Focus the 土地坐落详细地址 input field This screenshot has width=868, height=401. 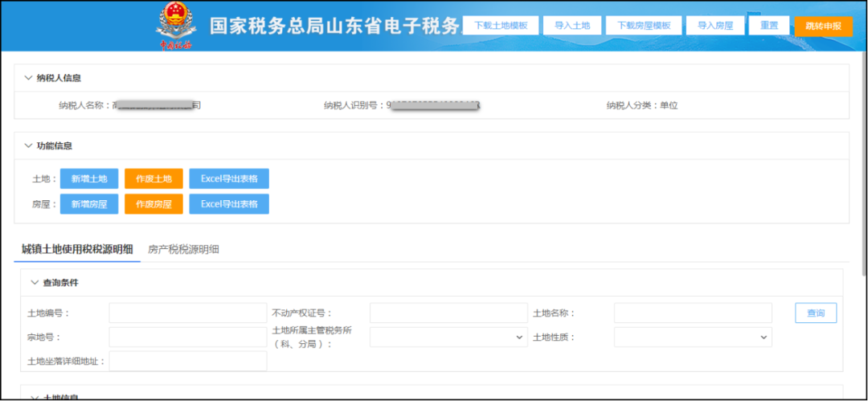[x=187, y=361]
